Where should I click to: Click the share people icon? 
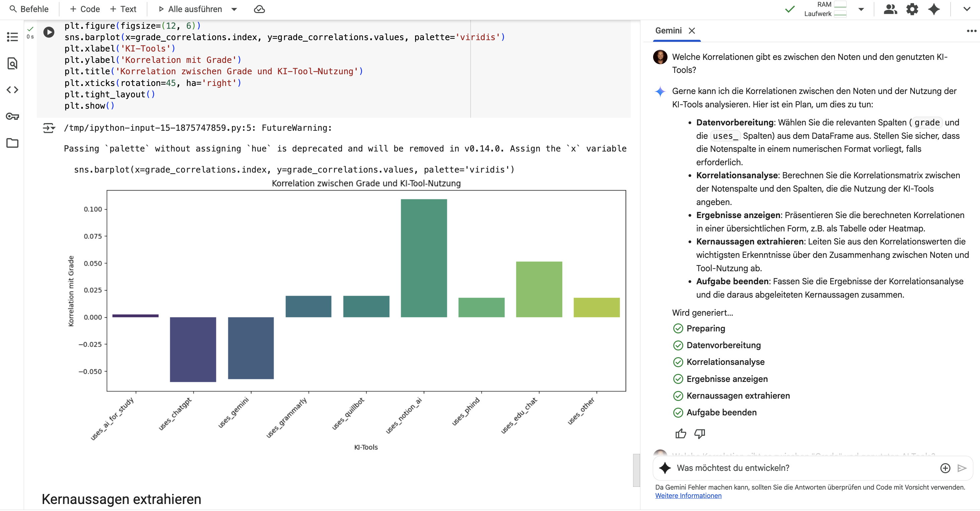(x=890, y=9)
